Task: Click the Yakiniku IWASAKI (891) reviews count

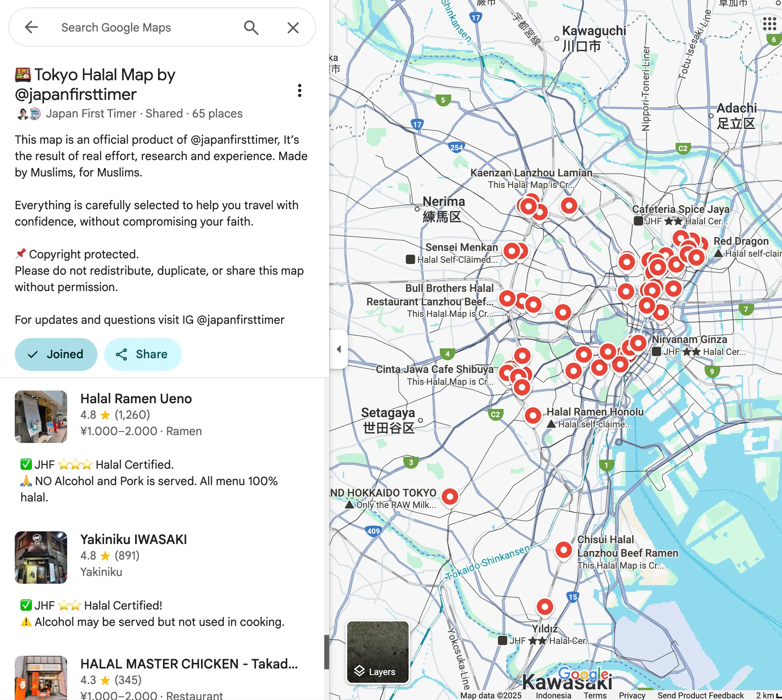Action: click(127, 555)
